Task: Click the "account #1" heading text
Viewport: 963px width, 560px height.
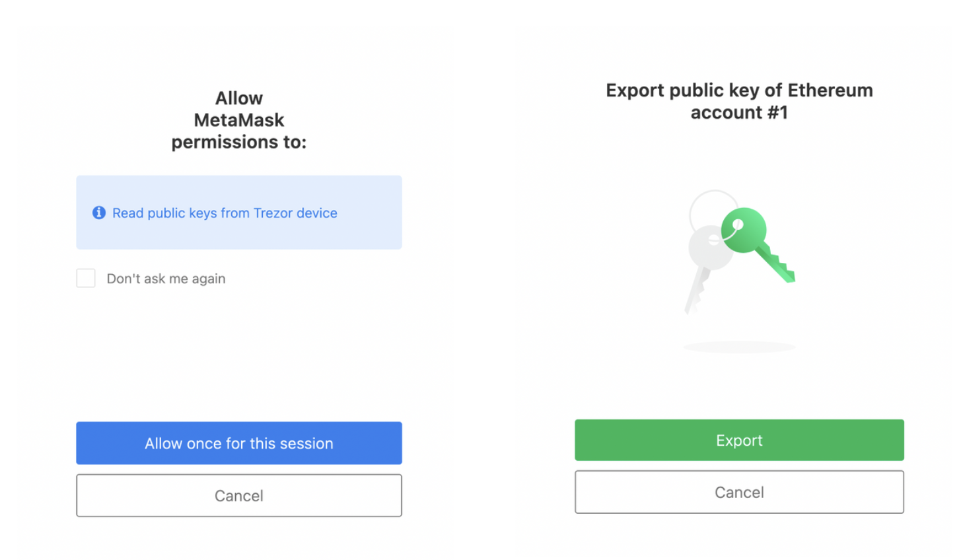Action: point(739,112)
